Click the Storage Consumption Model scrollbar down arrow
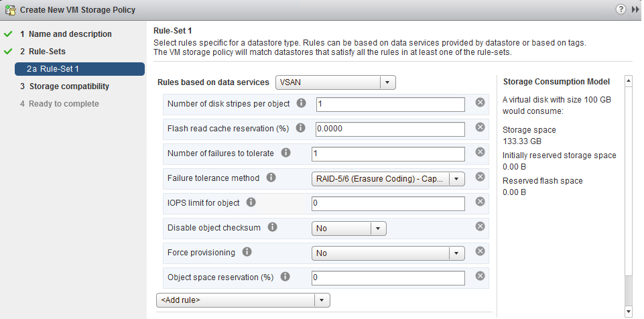644x319 pixels. 629,311
